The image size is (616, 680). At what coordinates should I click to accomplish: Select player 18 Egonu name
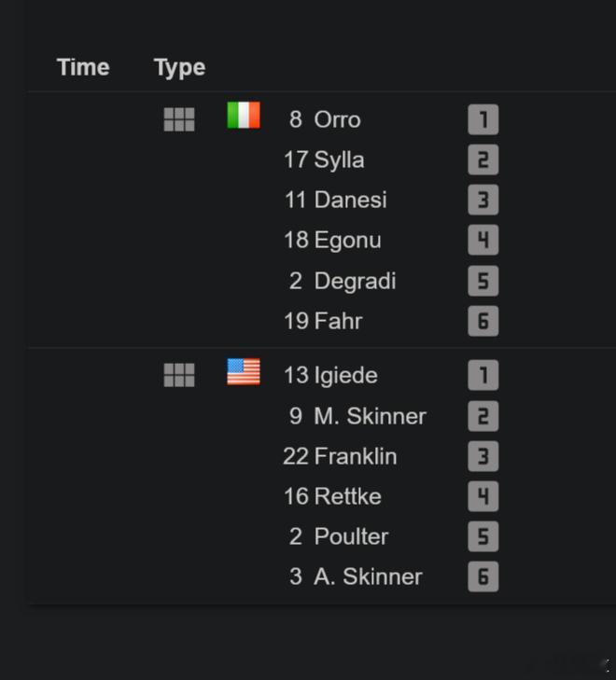click(347, 241)
